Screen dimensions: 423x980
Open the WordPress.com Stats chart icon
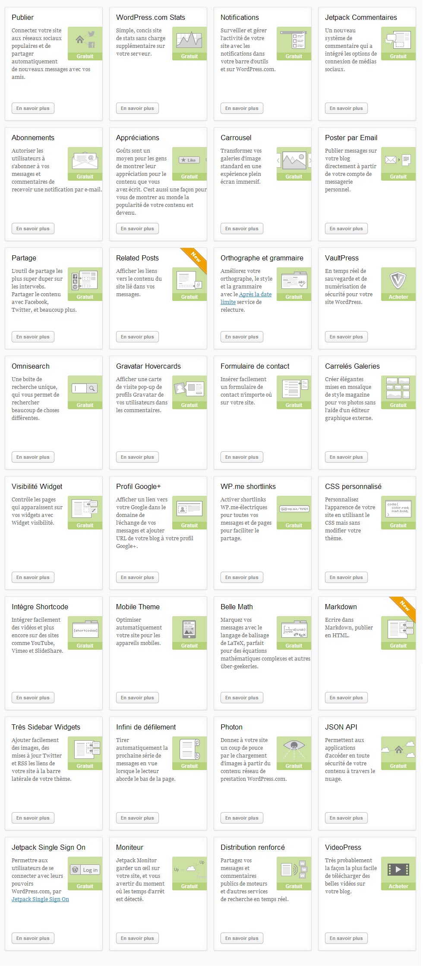pos(189,40)
